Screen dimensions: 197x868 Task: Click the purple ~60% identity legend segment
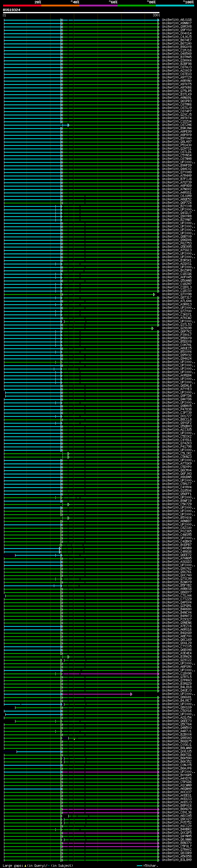tap(98, 6)
